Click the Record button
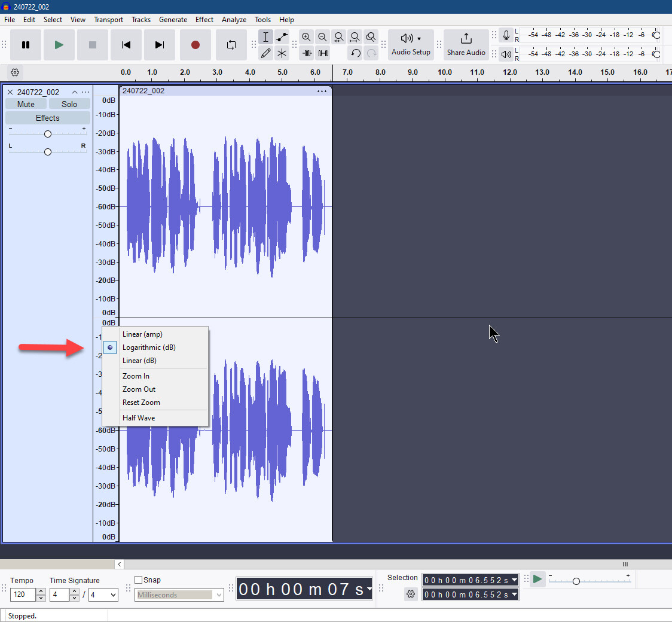The height and width of the screenshot is (622, 672). coord(195,45)
